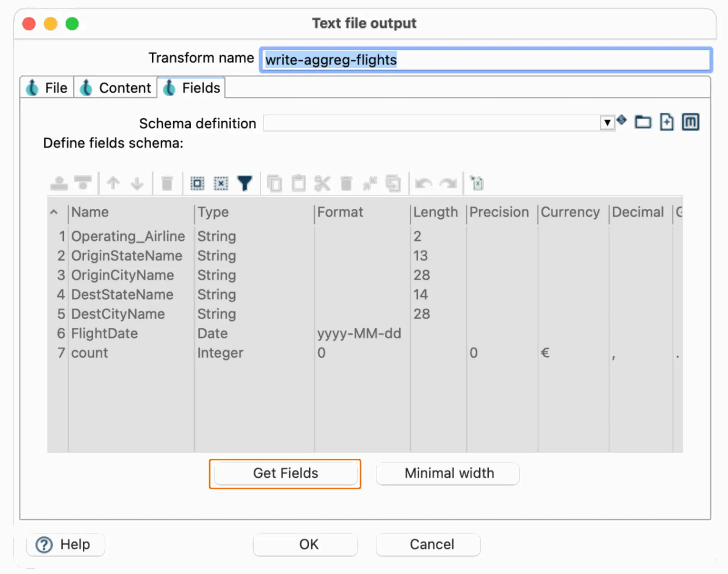The width and height of the screenshot is (728, 574).
Task: Click the select all rows icon
Action: tap(197, 183)
